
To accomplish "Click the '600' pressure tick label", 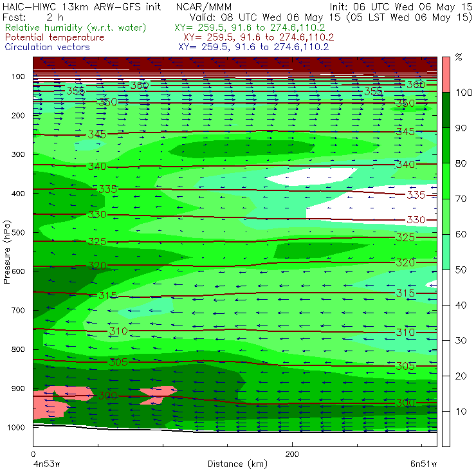I will (x=18, y=271).
